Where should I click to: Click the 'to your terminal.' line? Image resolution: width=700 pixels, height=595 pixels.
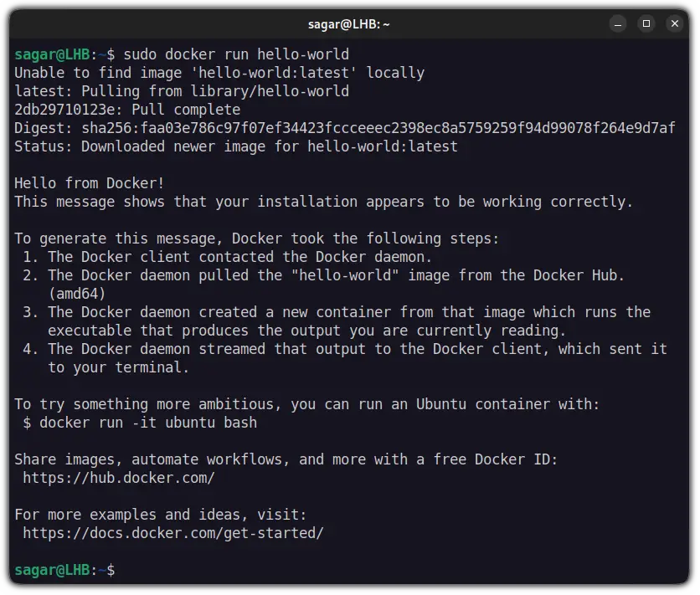coord(119,367)
